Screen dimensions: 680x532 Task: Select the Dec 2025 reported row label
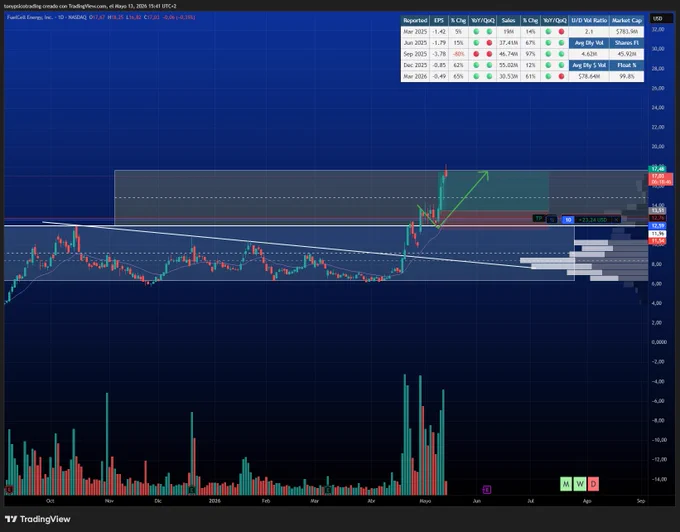pyautogui.click(x=415, y=65)
